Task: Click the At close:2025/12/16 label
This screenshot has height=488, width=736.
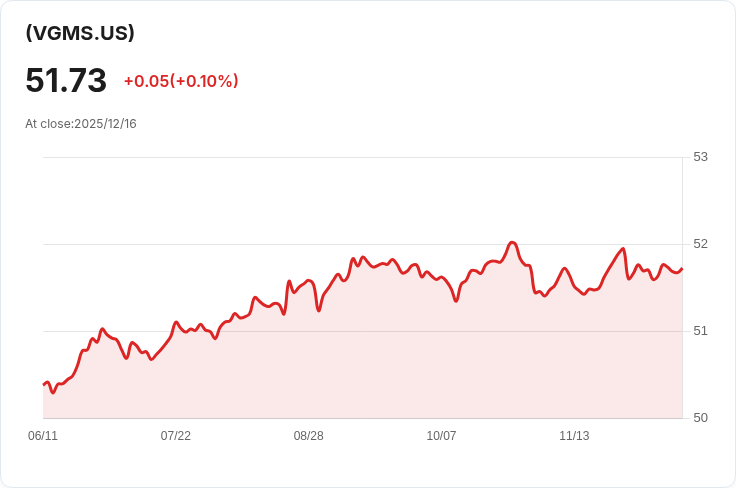Action: coord(81,124)
